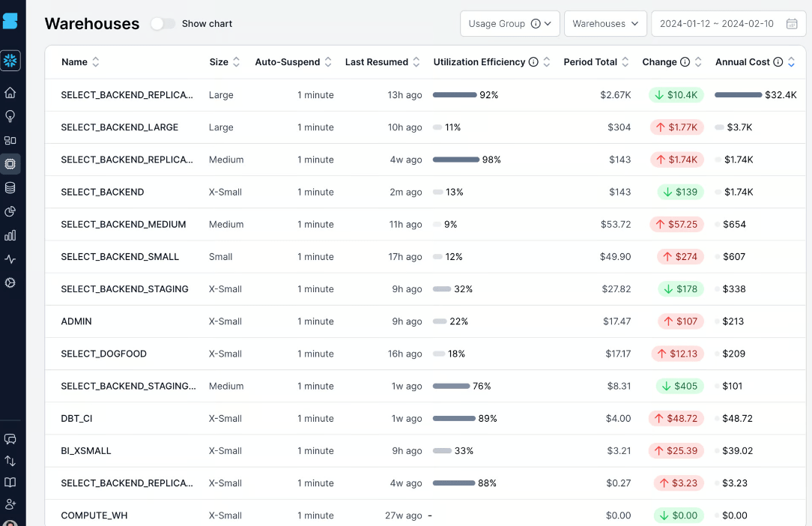
Task: Open the activity pulse icon in sidebar
Action: 10,259
